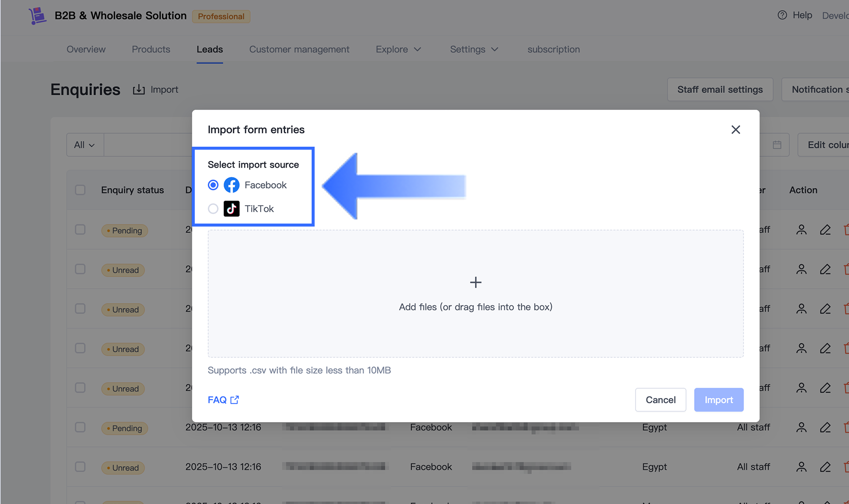This screenshot has width=849, height=504.
Task: Click the plus icon to add files
Action: pyautogui.click(x=475, y=282)
